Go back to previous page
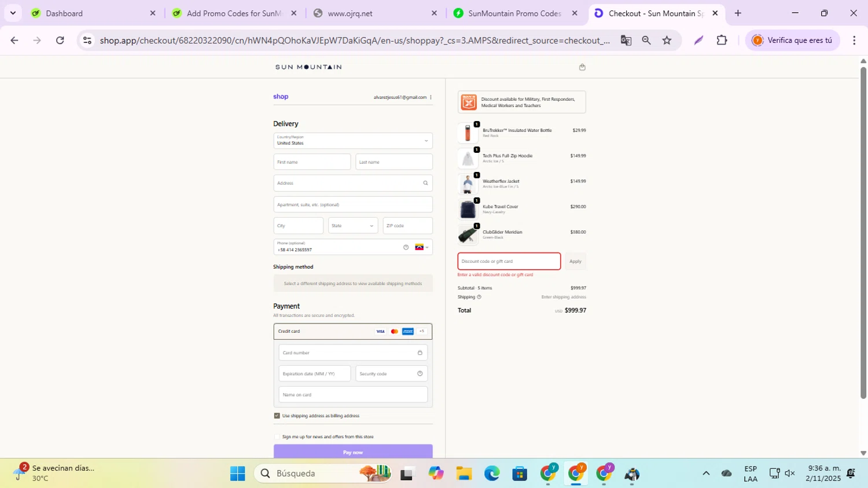Image resolution: width=868 pixels, height=488 pixels. (14, 40)
